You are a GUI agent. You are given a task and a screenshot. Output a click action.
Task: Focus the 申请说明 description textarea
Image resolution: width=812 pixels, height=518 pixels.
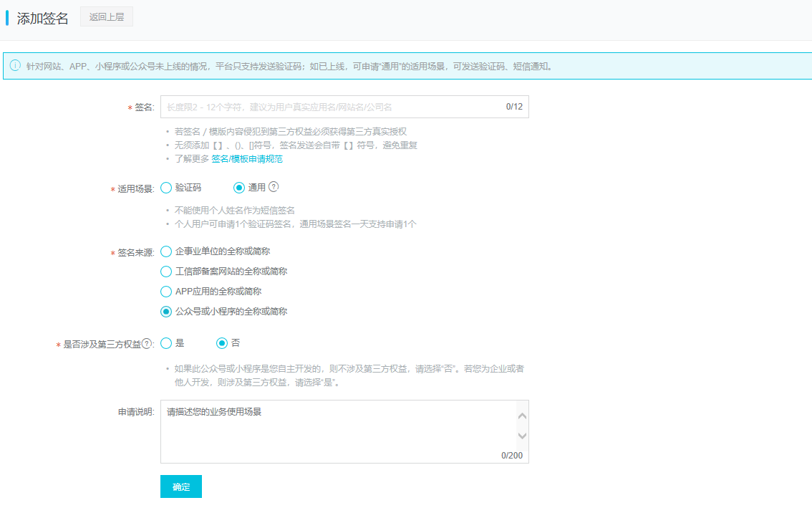pyautogui.click(x=344, y=431)
